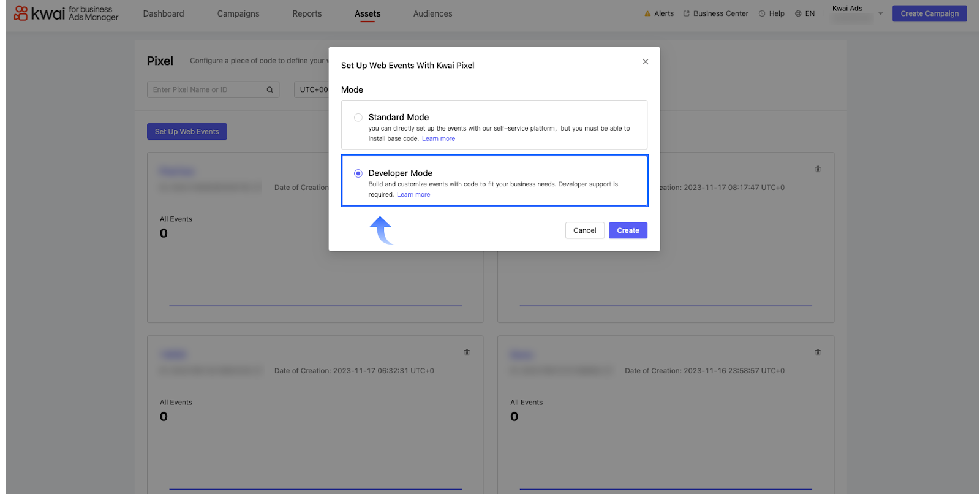Open the EN language selector

coord(805,13)
